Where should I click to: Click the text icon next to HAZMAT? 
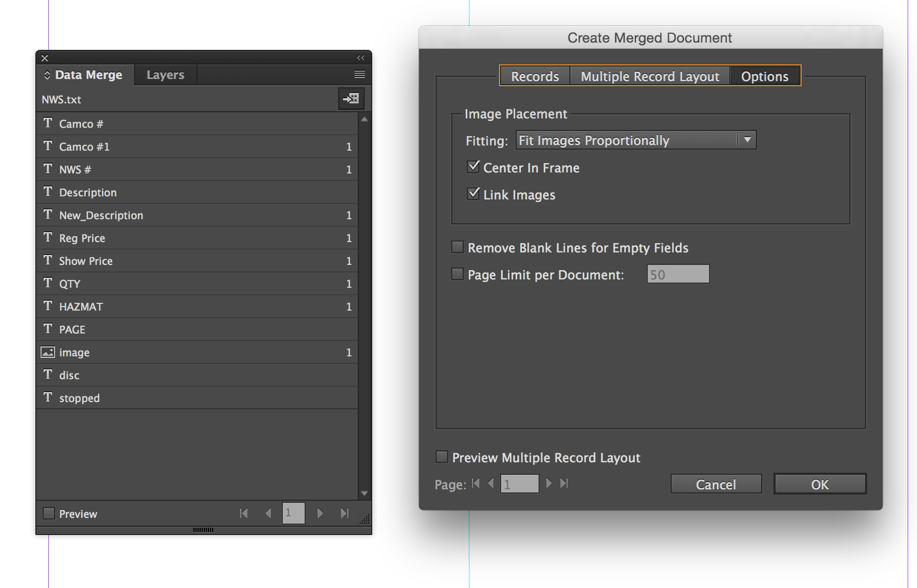48,306
